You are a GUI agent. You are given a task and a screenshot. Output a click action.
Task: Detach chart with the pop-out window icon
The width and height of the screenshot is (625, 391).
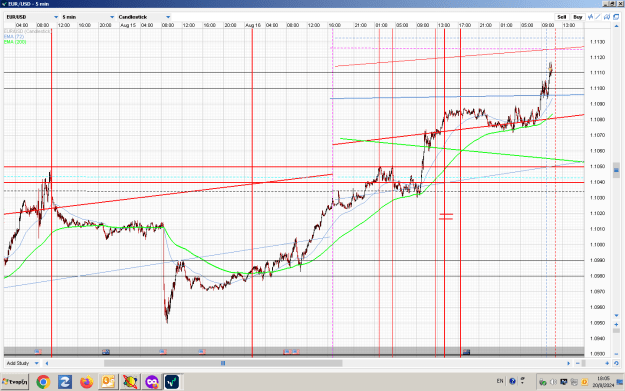pos(616,17)
